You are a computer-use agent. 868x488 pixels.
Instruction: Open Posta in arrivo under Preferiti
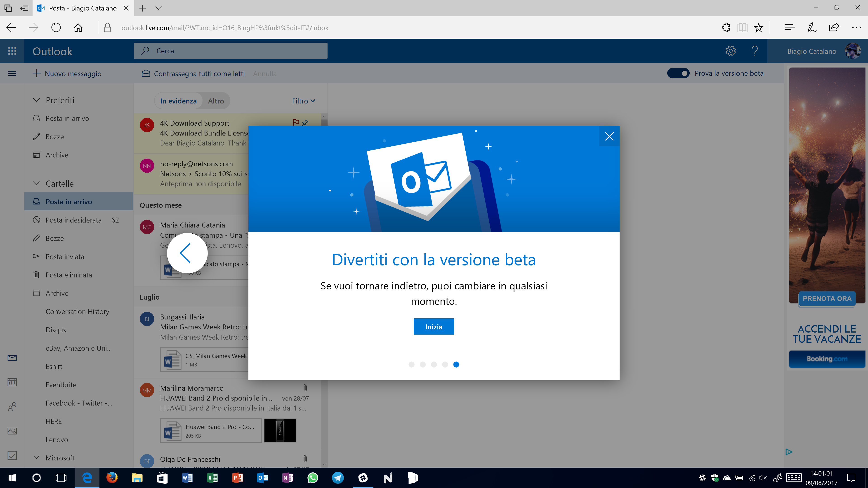[79, 118]
